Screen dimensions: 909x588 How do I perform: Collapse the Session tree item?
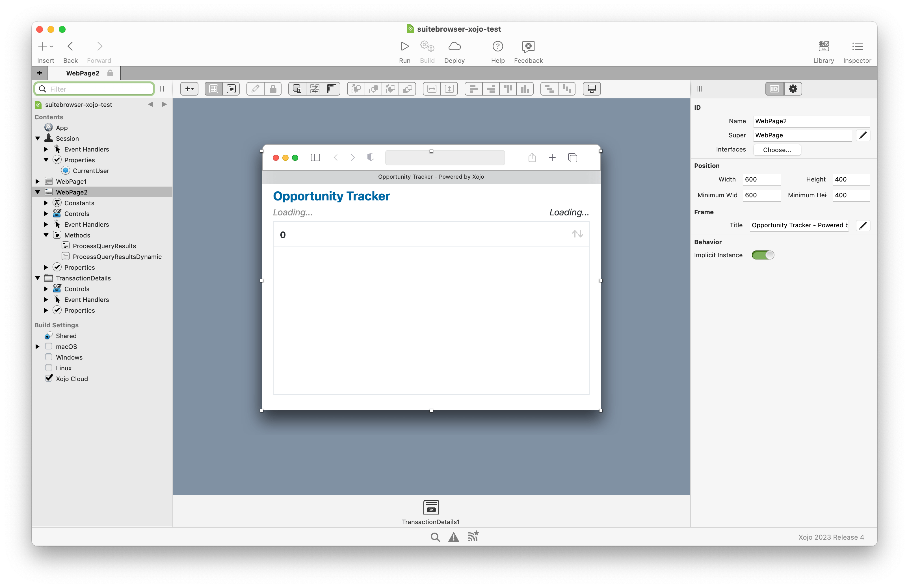click(x=38, y=138)
